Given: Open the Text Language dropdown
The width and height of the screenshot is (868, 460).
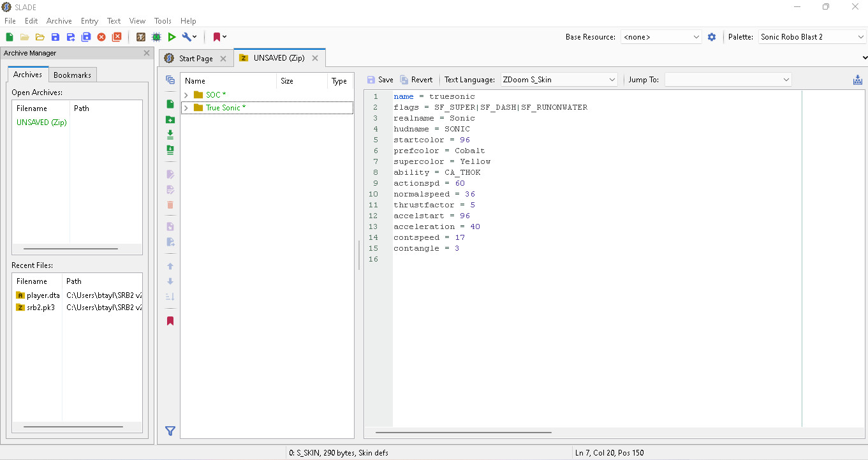Looking at the screenshot, I should point(559,80).
